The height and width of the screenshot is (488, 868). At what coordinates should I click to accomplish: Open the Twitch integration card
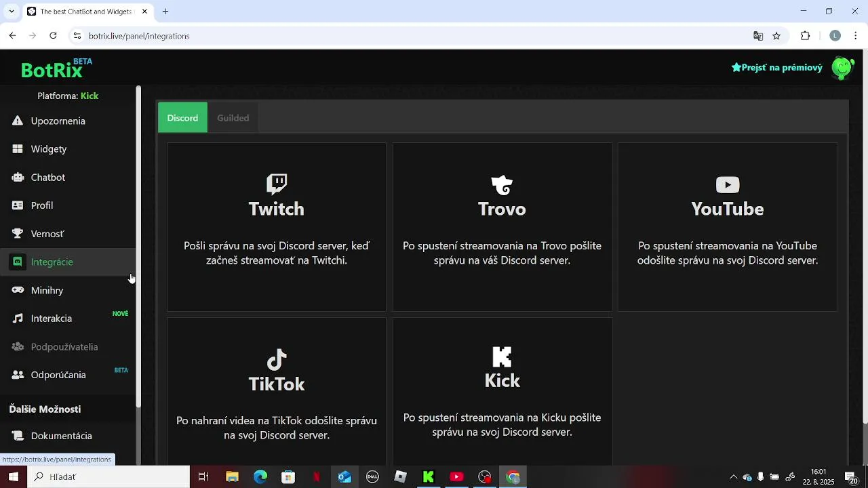277,227
